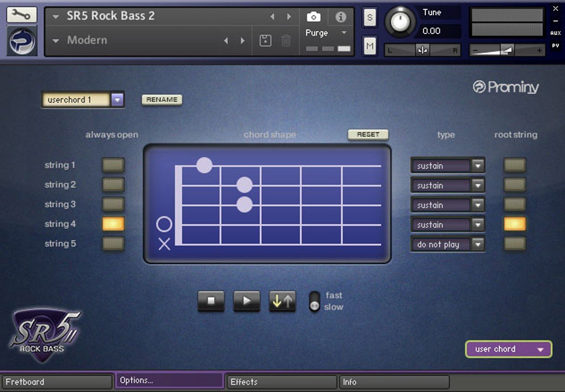
Task: Click the trash delete icon
Action: 286,41
